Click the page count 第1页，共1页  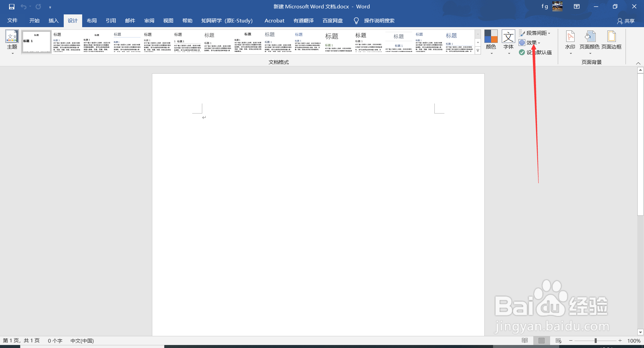21,341
